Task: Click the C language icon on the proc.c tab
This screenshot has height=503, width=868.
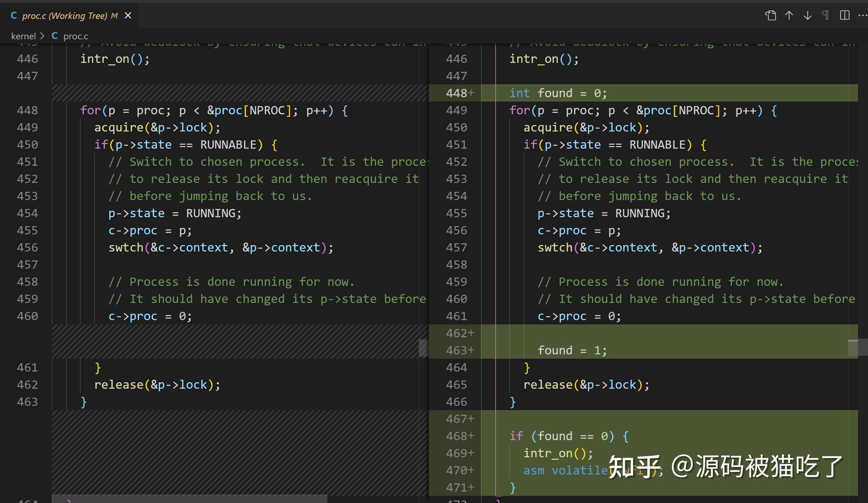Action: [x=14, y=15]
